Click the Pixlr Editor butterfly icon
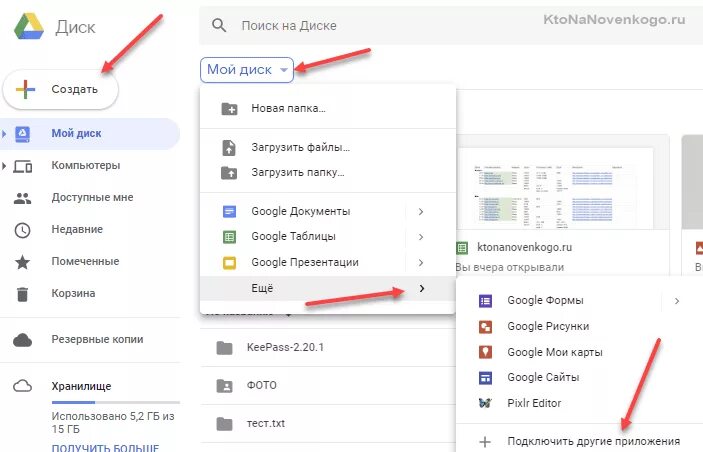Screen dimensions: 703x452 coord(485,403)
